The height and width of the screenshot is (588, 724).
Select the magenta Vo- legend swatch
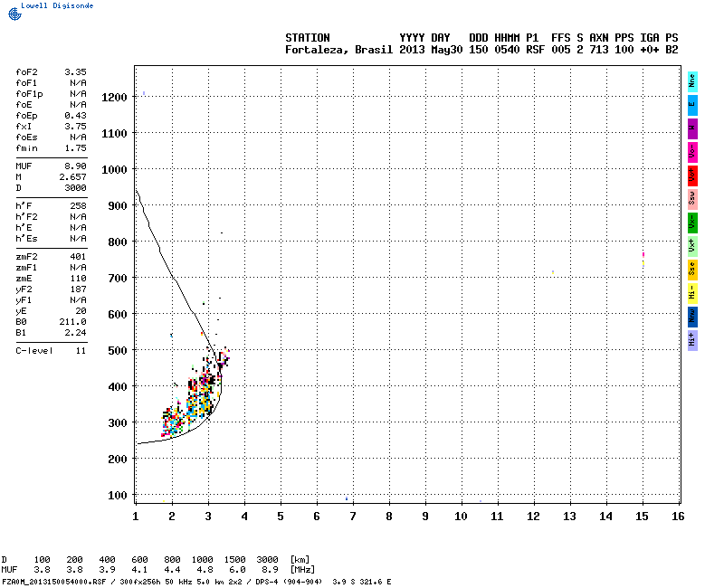coord(692,152)
